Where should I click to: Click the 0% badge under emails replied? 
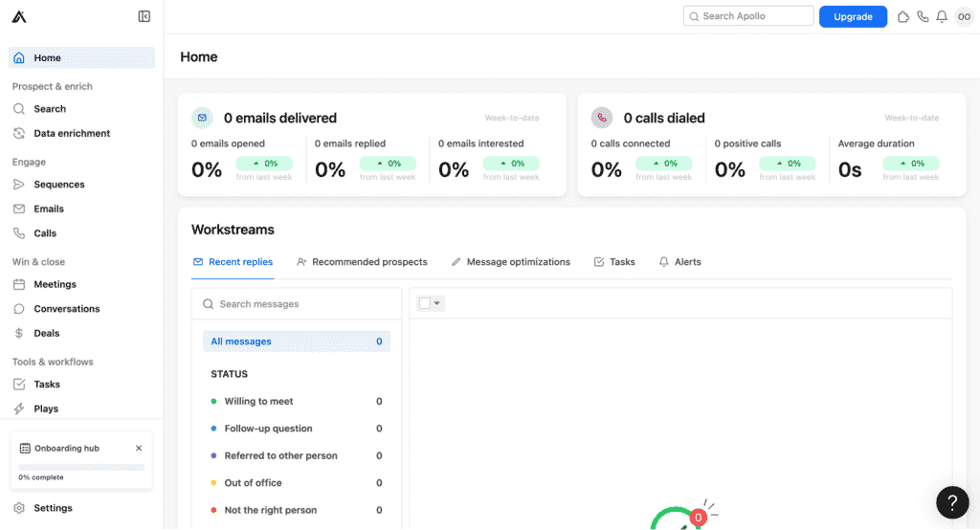[388, 164]
